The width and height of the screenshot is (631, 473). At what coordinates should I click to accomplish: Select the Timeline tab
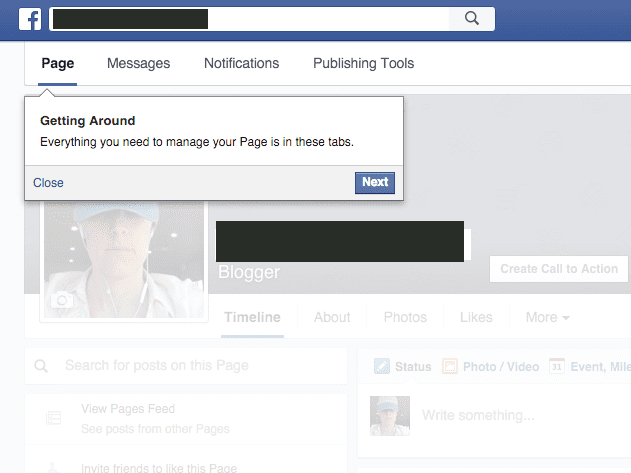point(252,318)
